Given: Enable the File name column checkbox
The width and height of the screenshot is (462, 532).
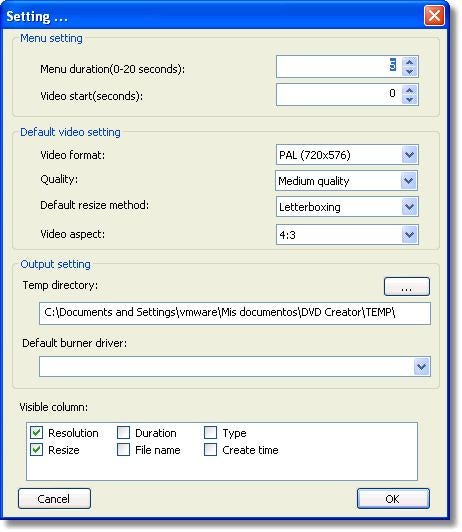Looking at the screenshot, I should tap(123, 450).
